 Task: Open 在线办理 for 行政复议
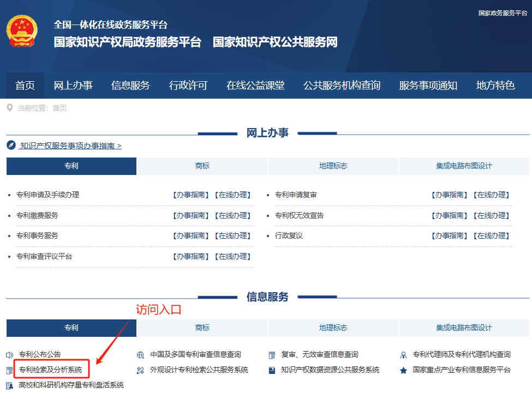click(492, 235)
